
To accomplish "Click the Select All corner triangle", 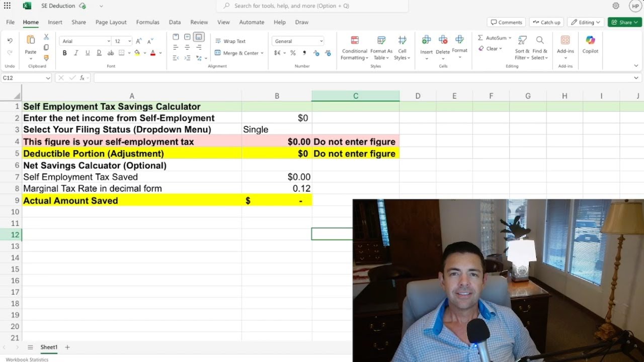I will tap(17, 96).
